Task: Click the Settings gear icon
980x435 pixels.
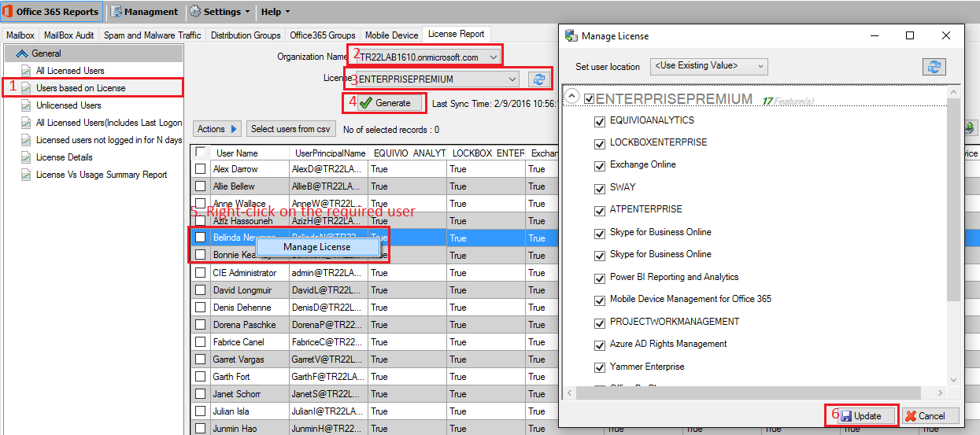Action: point(194,12)
